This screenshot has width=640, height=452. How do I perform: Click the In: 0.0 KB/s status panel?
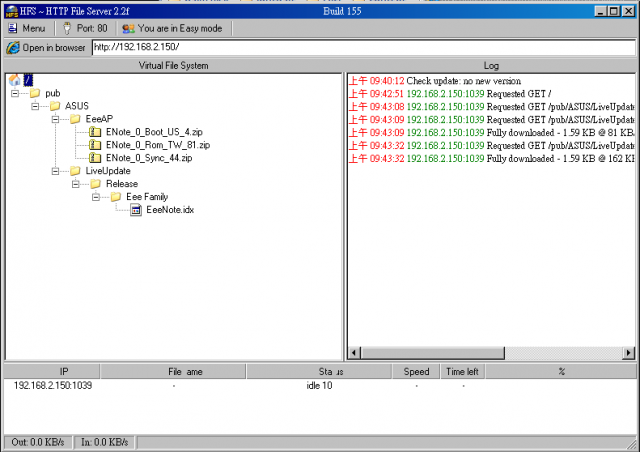click(104, 442)
